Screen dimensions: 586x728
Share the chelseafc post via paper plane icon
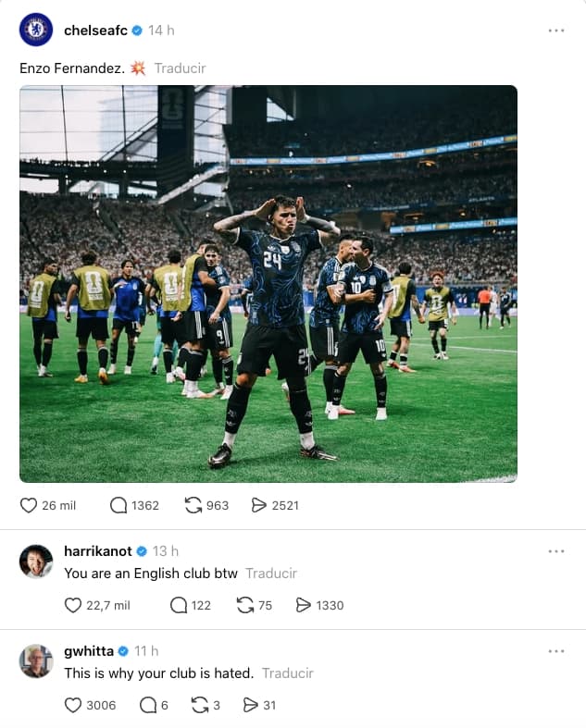259,505
